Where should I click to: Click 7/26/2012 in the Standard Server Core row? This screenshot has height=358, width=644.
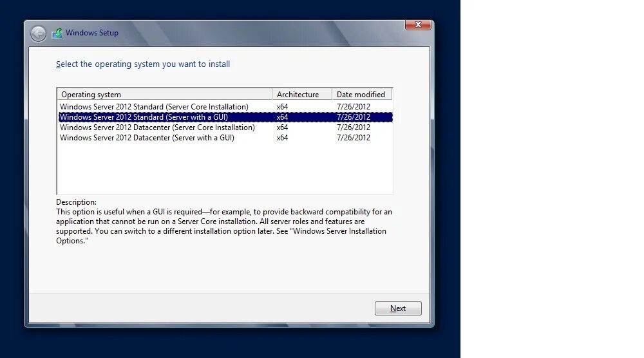pyautogui.click(x=353, y=107)
